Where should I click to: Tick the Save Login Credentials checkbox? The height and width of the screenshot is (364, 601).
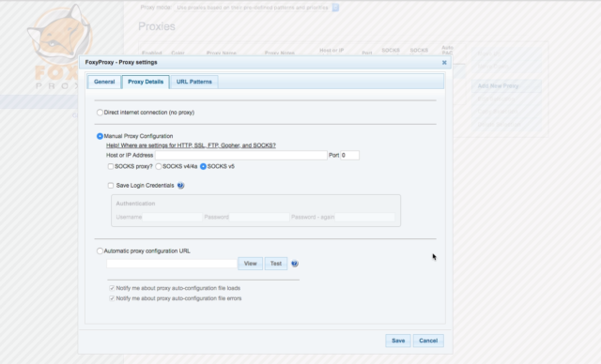(x=111, y=186)
